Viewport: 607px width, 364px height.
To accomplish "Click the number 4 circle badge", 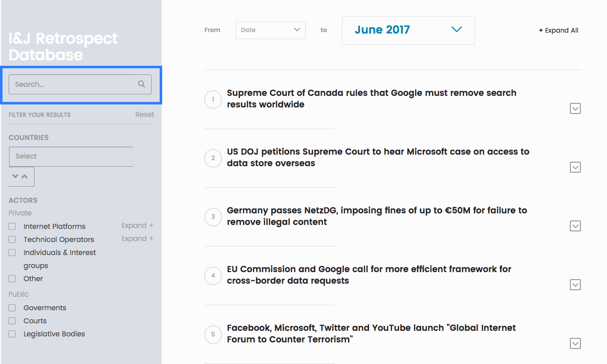I will 213,276.
